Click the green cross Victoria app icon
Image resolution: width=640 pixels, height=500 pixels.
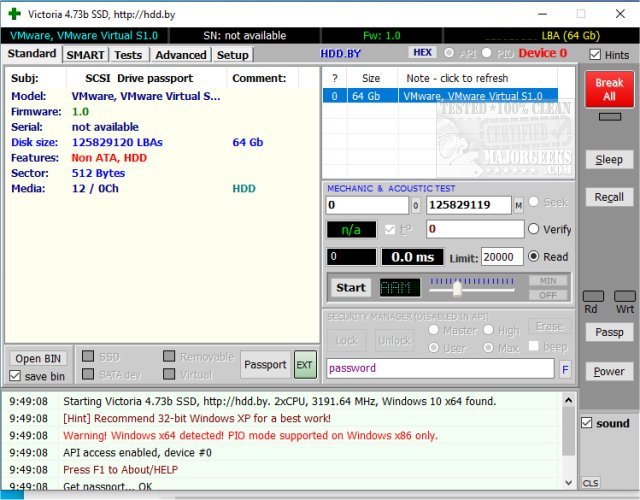click(x=15, y=14)
